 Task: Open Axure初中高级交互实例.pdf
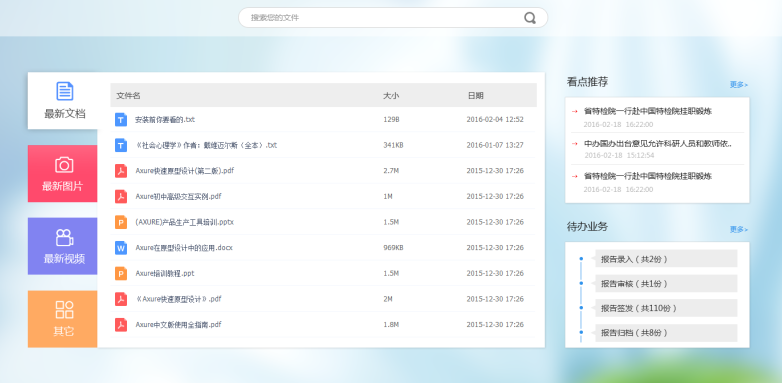tap(178, 196)
